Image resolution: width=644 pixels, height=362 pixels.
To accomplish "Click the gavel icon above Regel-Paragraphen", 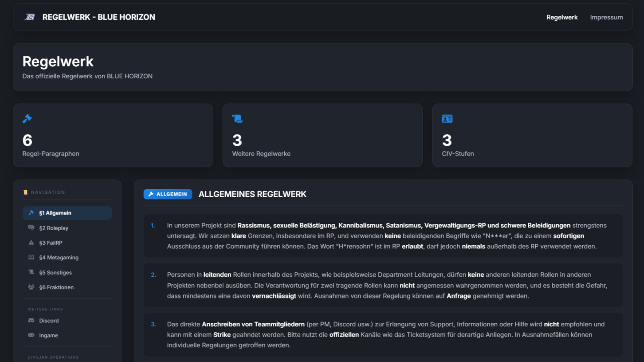I will tap(27, 119).
